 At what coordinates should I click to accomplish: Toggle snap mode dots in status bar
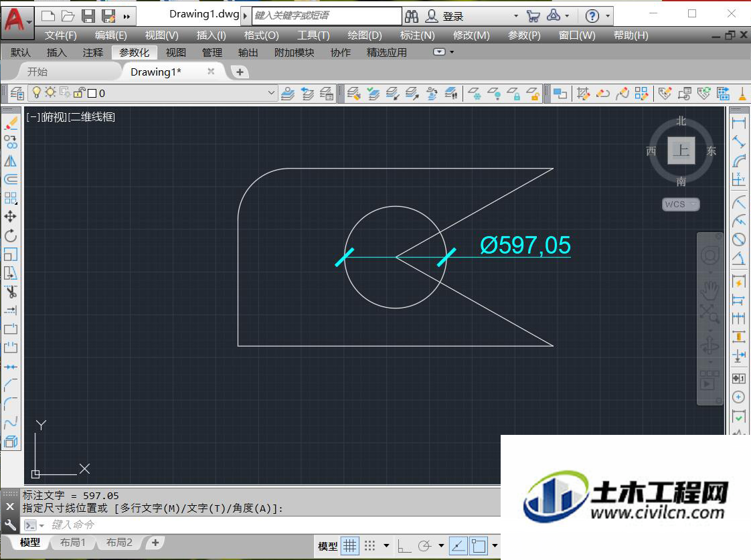coord(369,546)
